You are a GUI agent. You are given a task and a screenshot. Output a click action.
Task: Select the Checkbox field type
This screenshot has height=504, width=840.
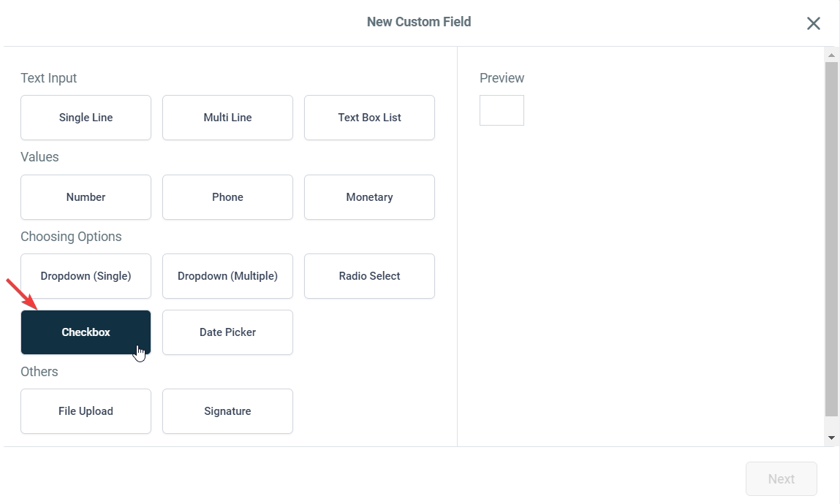click(x=86, y=332)
